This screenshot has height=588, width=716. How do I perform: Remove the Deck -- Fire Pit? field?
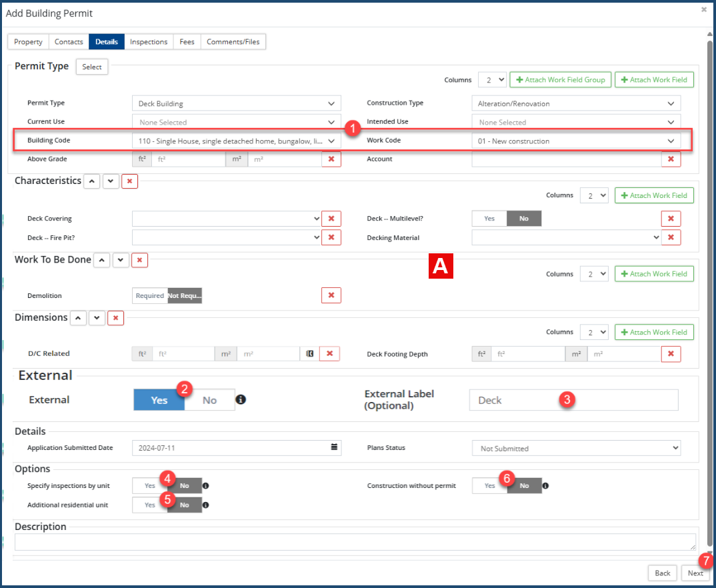point(331,237)
